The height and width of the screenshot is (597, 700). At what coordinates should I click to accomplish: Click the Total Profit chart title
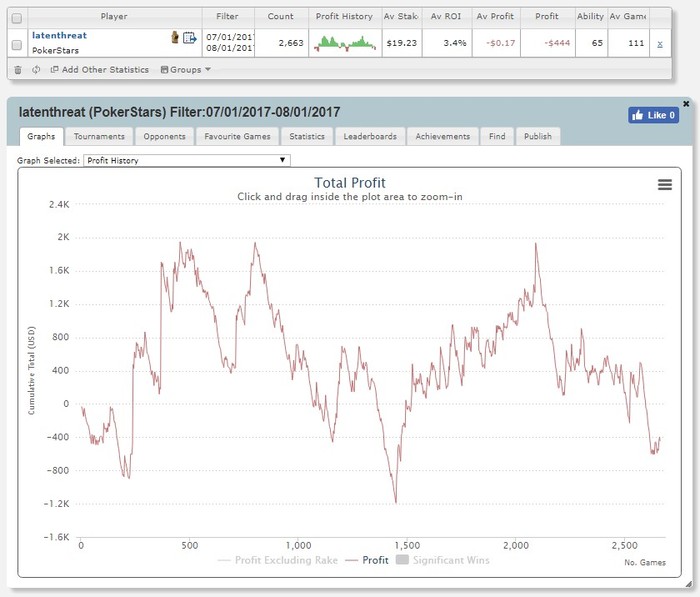coord(350,183)
